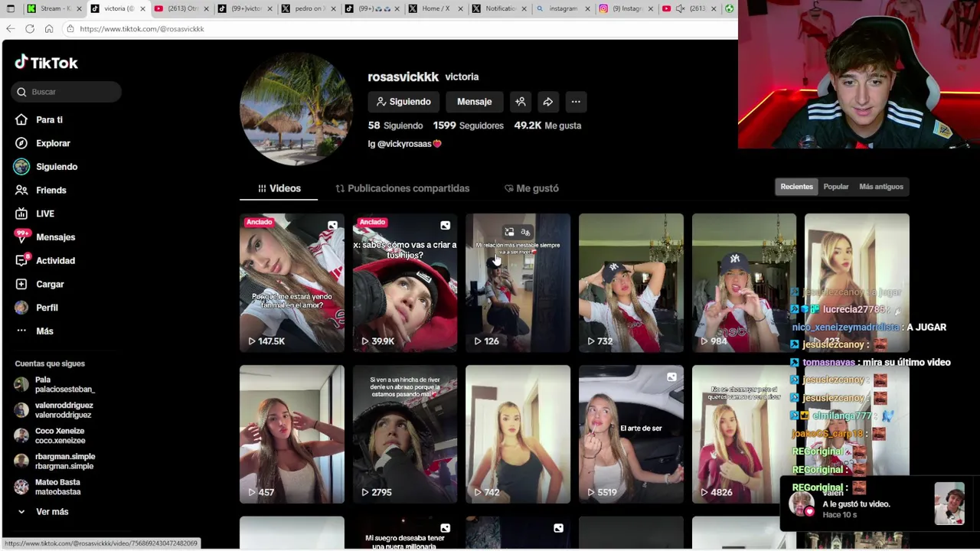Image resolution: width=980 pixels, height=551 pixels.
Task: Open pinned video with 39.9K views
Action: click(405, 282)
